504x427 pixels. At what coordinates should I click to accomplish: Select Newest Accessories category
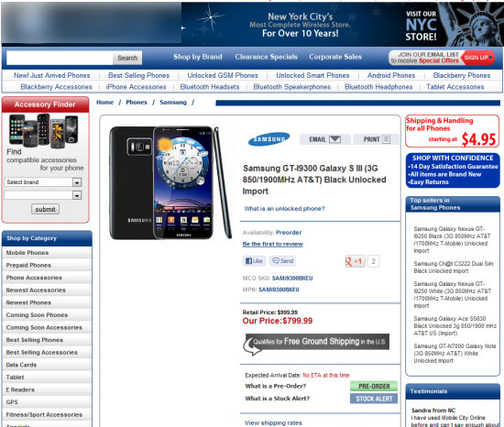[x=47, y=290]
